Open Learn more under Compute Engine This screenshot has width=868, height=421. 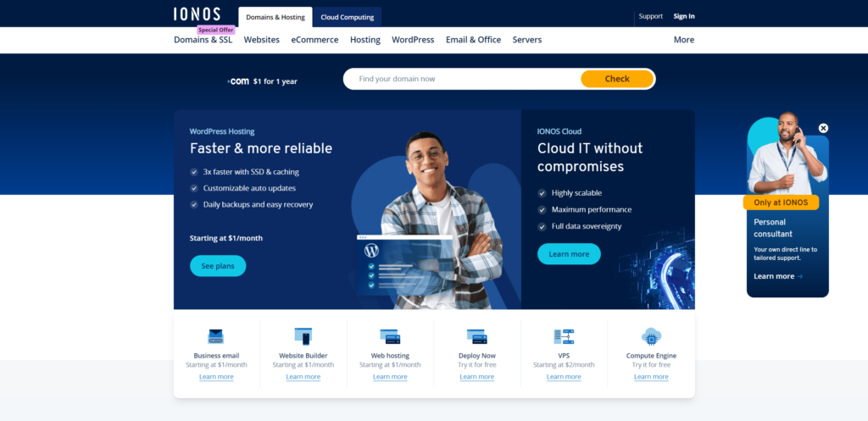tap(652, 377)
